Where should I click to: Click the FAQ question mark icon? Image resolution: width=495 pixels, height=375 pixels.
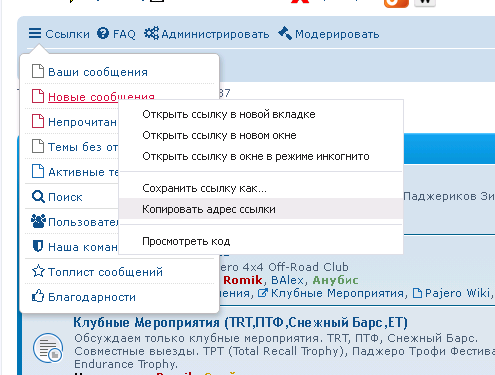coord(103,33)
